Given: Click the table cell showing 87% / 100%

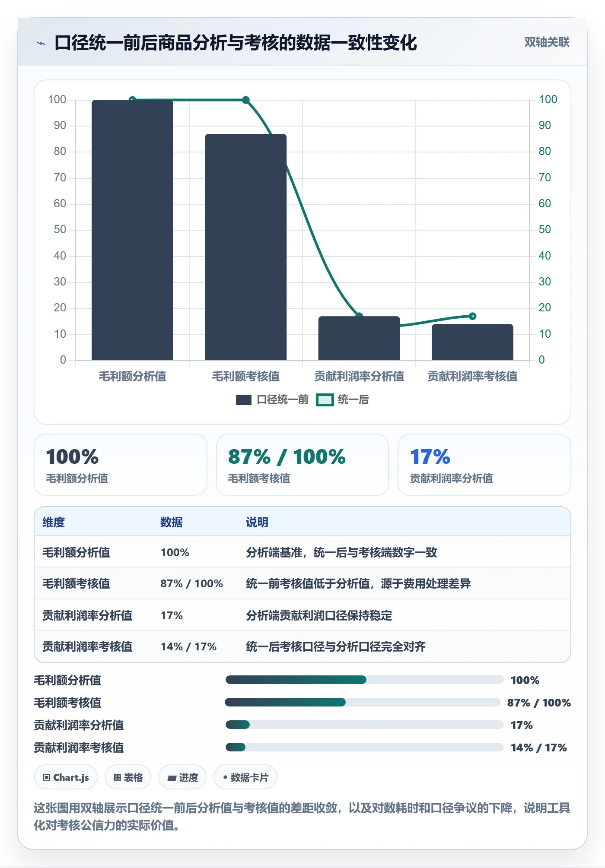Looking at the screenshot, I should pos(192,583).
